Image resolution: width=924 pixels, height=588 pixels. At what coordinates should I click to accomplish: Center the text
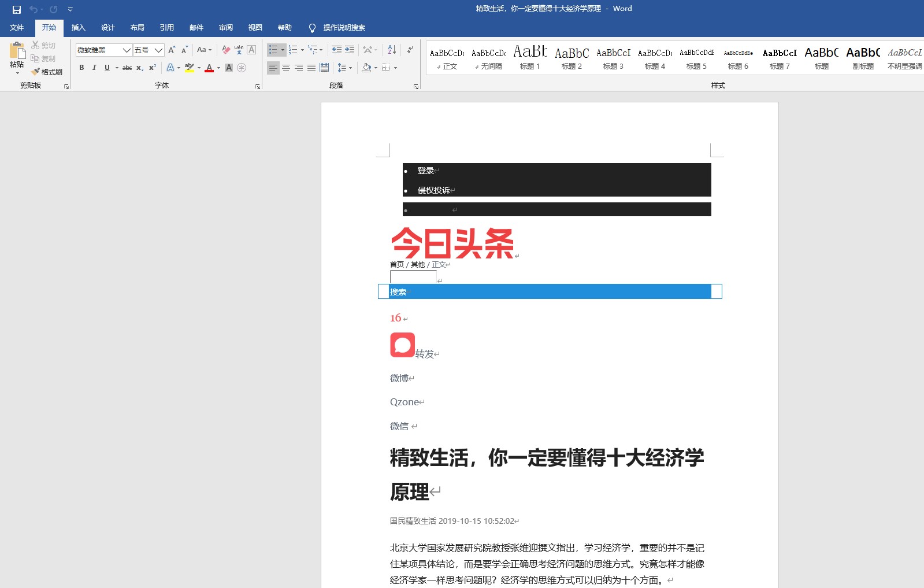coord(286,68)
